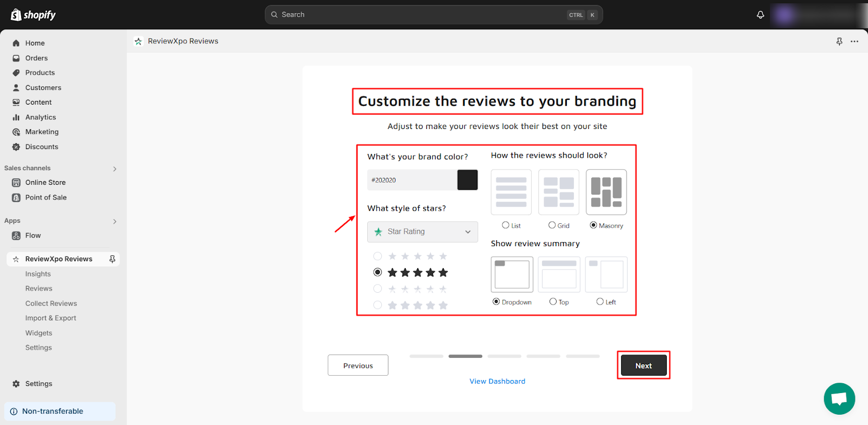Open Import & Export page

point(50,318)
